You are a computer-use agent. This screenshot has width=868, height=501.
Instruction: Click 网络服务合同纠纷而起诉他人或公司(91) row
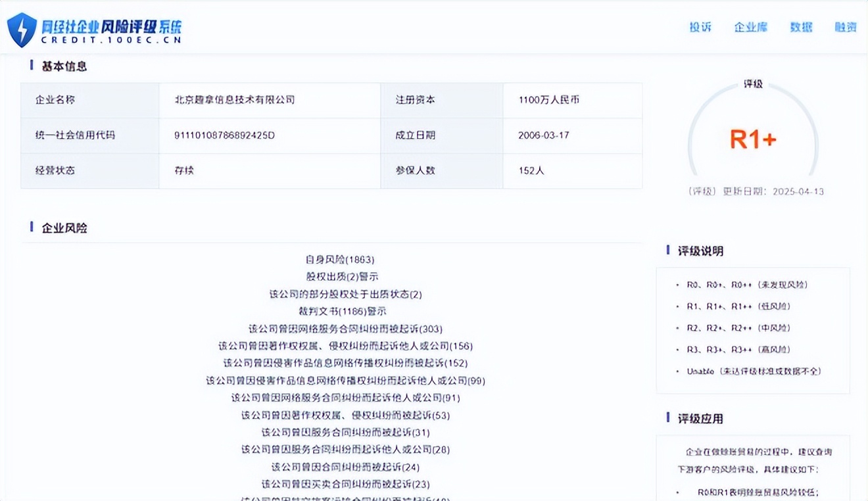(x=345, y=398)
